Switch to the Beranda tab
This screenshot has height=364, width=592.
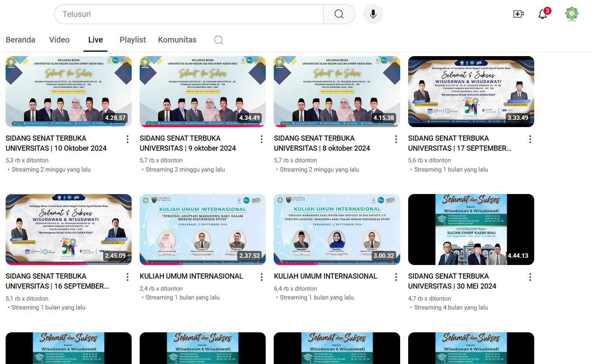click(x=20, y=40)
